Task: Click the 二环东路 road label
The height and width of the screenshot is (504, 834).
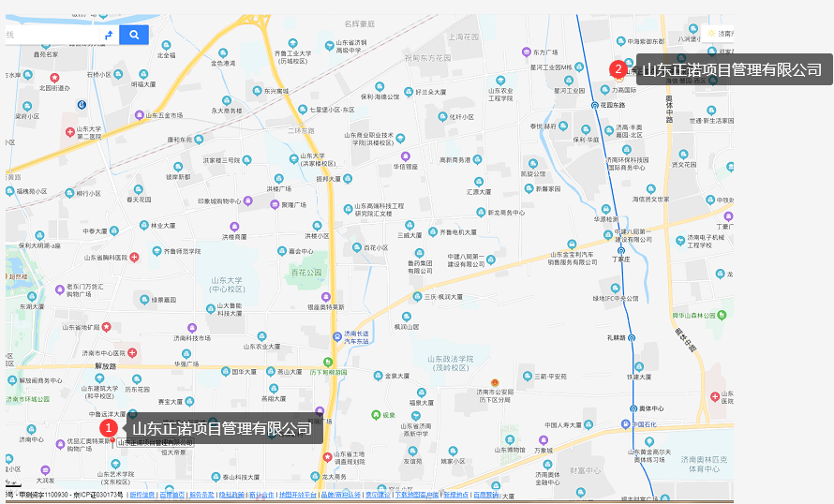Action: point(301,130)
